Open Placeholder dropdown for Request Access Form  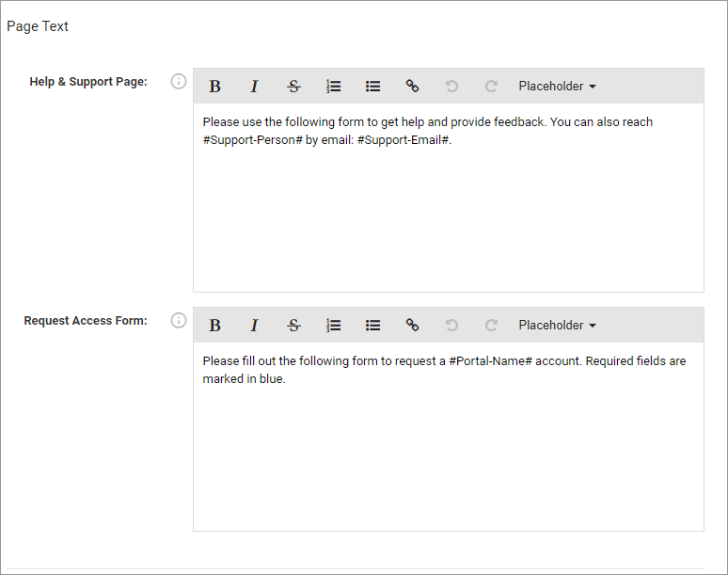557,325
